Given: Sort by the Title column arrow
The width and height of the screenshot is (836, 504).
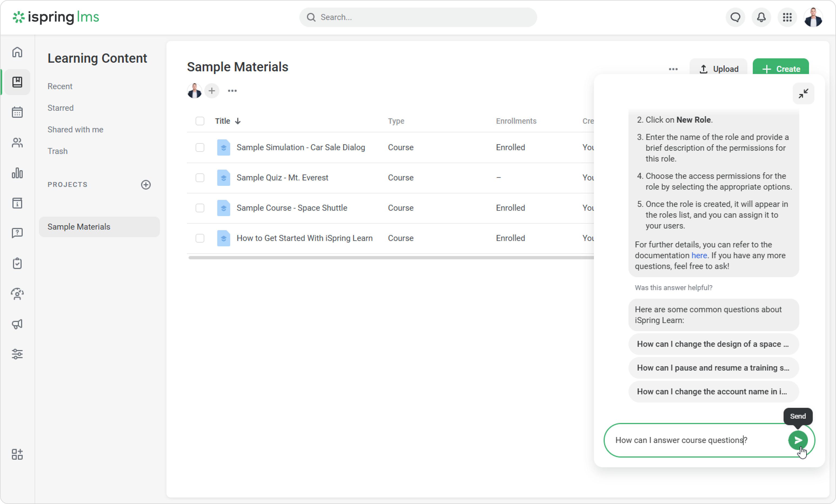Looking at the screenshot, I should (238, 121).
